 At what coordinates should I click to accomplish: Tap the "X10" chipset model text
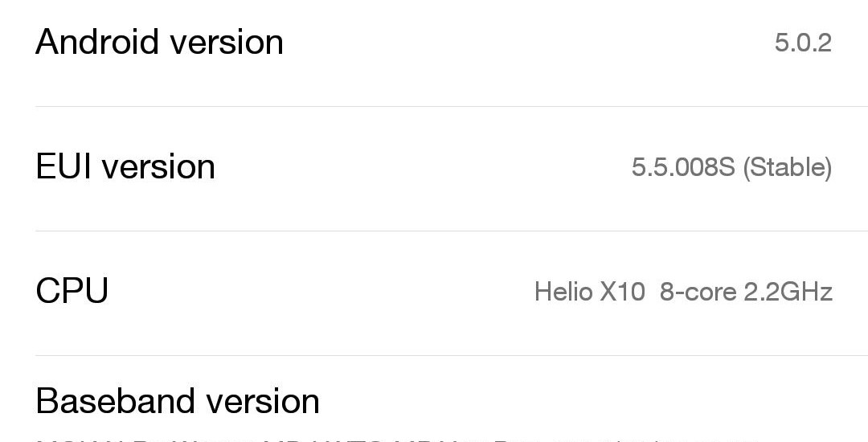pyautogui.click(x=622, y=292)
